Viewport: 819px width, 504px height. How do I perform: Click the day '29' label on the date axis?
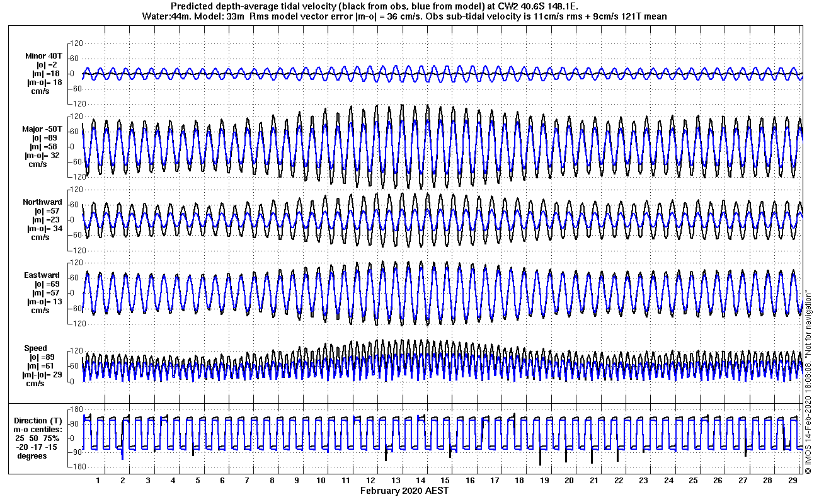click(x=792, y=481)
